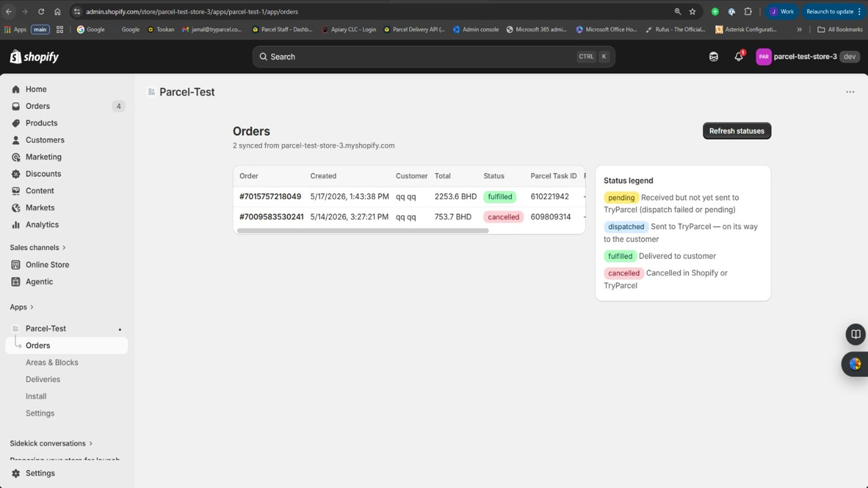Click Refresh statuses button

[x=737, y=131]
